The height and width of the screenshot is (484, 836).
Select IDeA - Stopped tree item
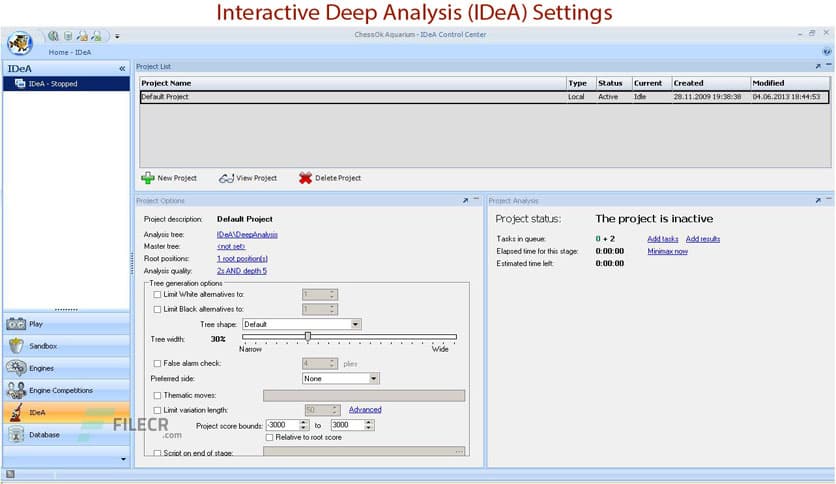click(x=53, y=84)
